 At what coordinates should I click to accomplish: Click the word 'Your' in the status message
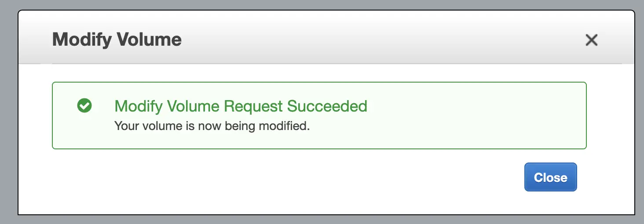(124, 126)
